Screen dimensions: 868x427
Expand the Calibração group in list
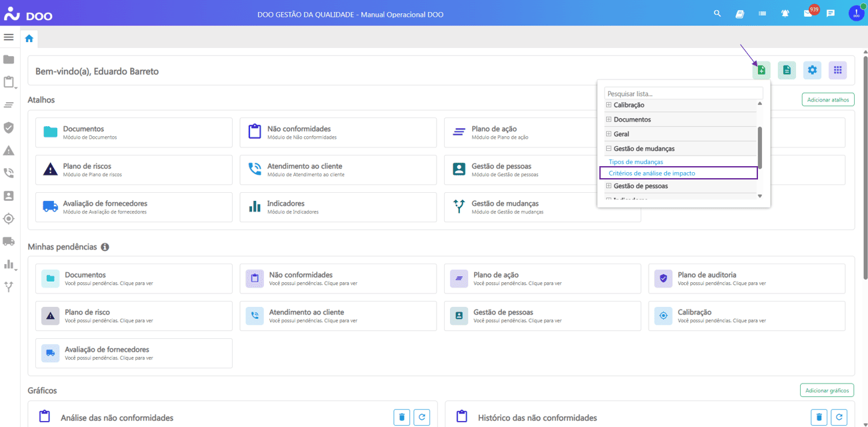tap(609, 105)
